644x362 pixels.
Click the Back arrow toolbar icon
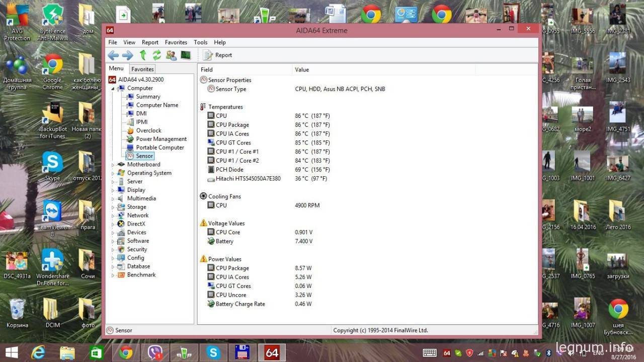click(113, 55)
